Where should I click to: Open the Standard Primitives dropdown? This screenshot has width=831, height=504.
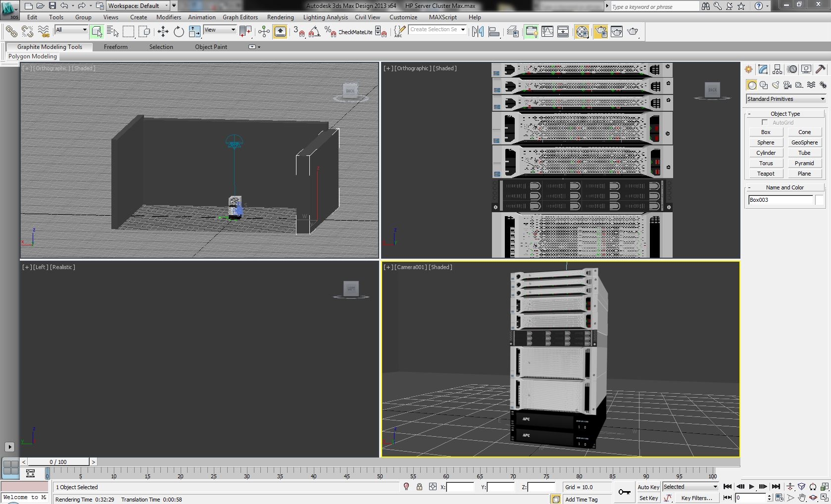pos(785,99)
